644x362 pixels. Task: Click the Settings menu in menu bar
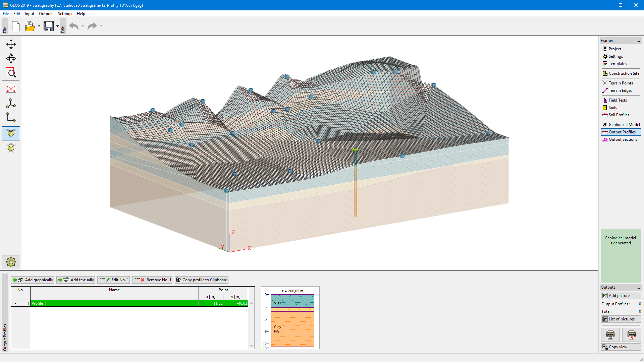[65, 14]
